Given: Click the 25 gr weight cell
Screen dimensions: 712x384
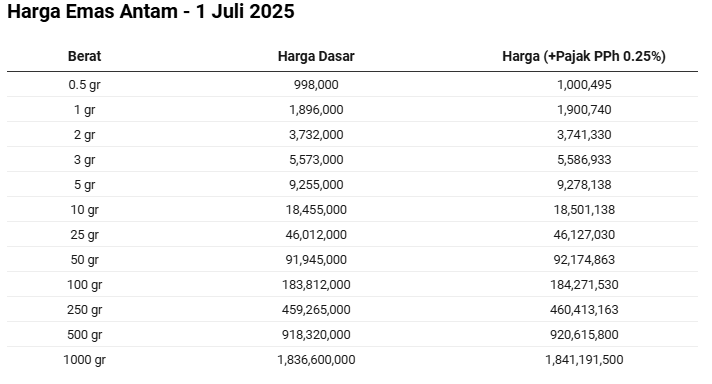Looking at the screenshot, I should coord(84,235).
